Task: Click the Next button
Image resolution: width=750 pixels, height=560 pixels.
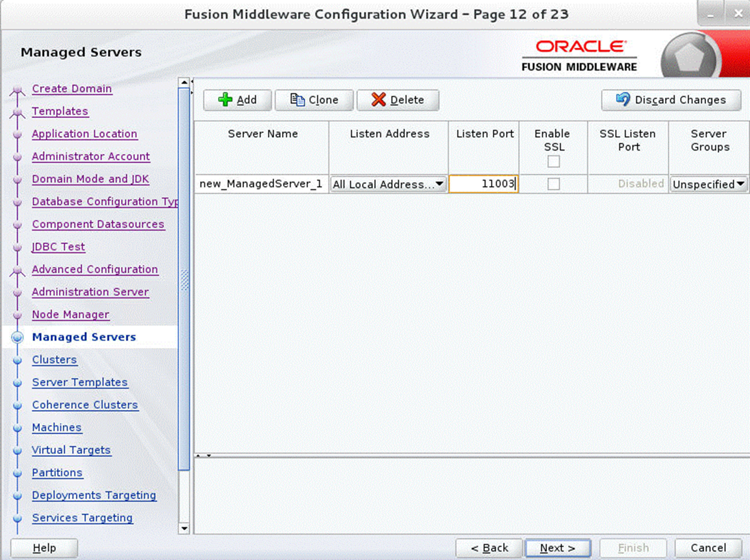Action: [x=558, y=548]
